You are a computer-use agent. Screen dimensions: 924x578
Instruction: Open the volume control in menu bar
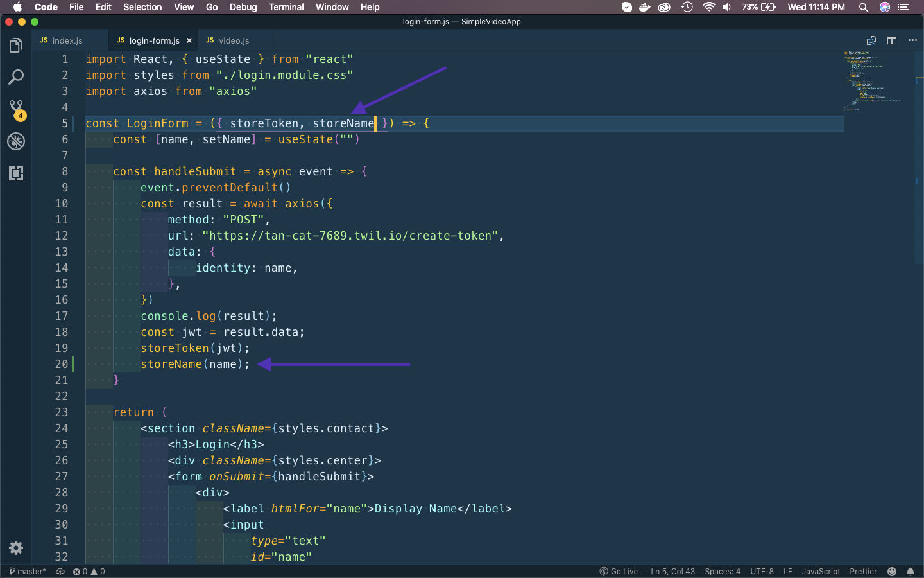click(726, 7)
